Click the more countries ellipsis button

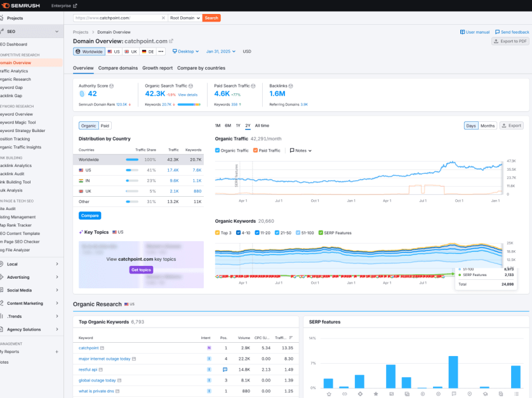click(x=161, y=51)
